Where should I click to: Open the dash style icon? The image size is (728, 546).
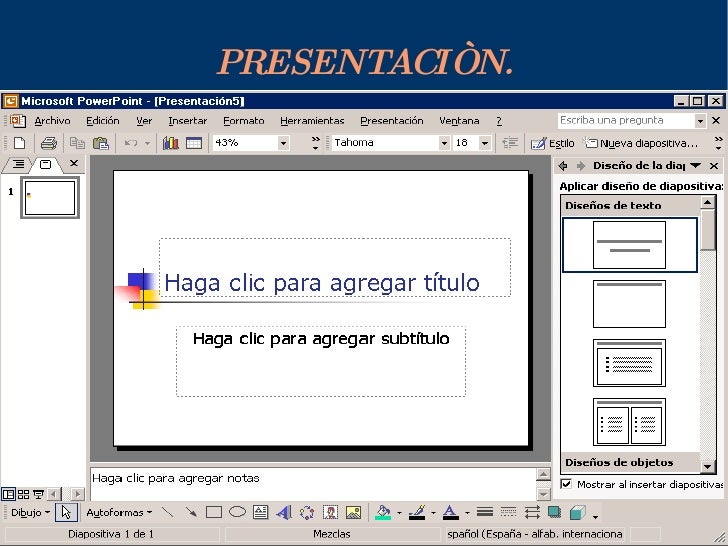(x=508, y=512)
